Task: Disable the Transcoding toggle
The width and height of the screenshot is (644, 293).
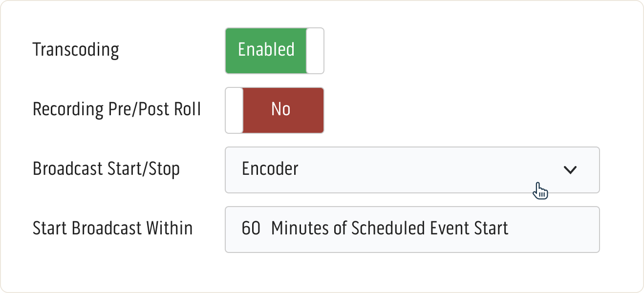Action: coord(274,50)
